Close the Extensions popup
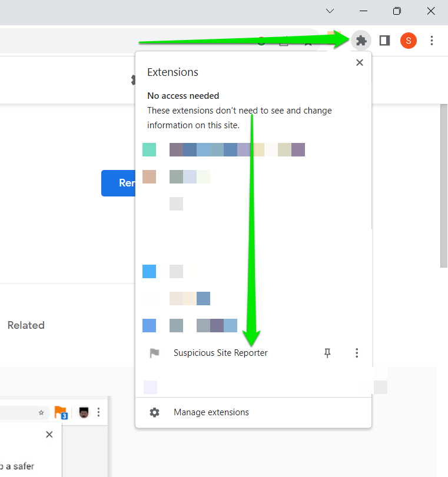The width and height of the screenshot is (448, 477). pyautogui.click(x=360, y=62)
